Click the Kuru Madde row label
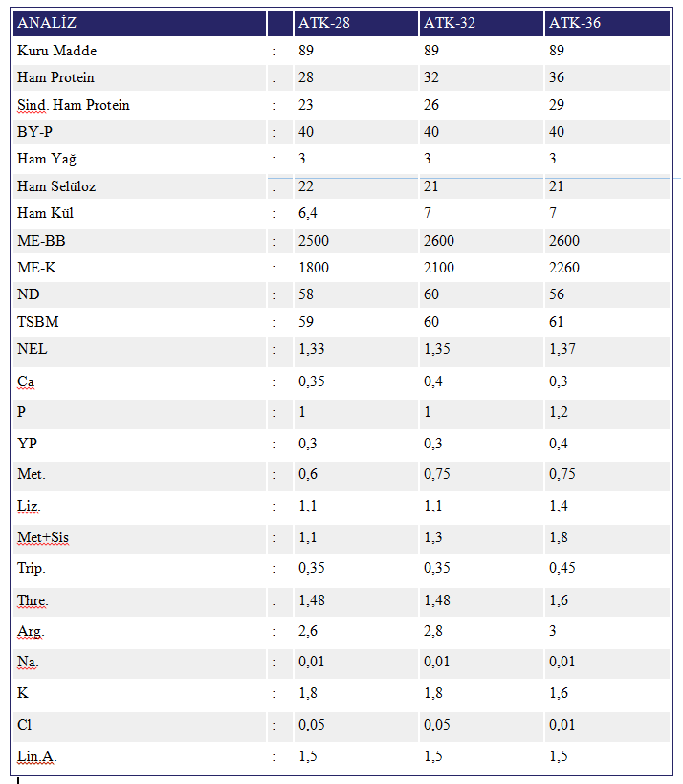This screenshot has height=784, width=683. [56, 51]
